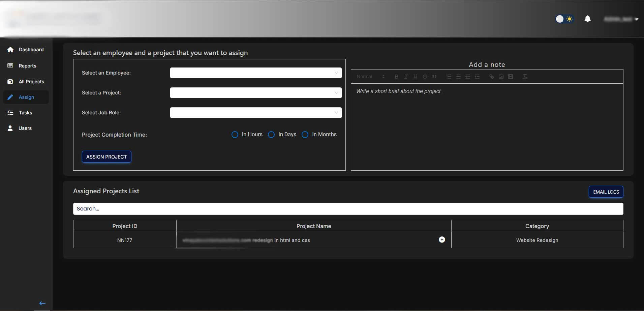Image resolution: width=644 pixels, height=311 pixels.
Task: Click the Project Name column header
Action: [x=314, y=226]
